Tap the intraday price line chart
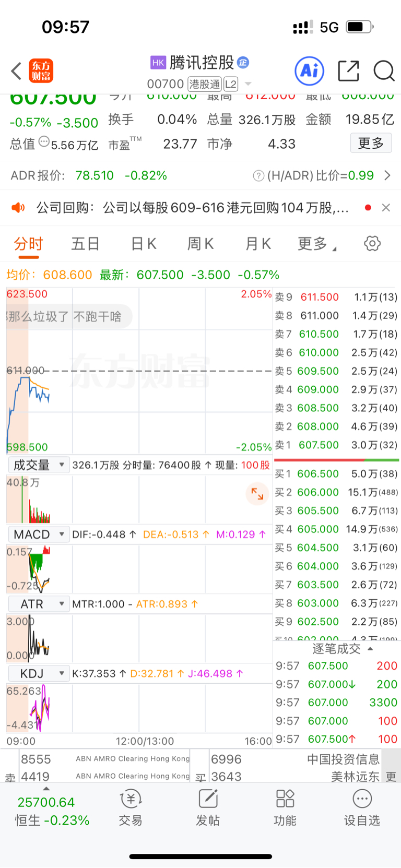This screenshot has width=401, height=868. 139,371
